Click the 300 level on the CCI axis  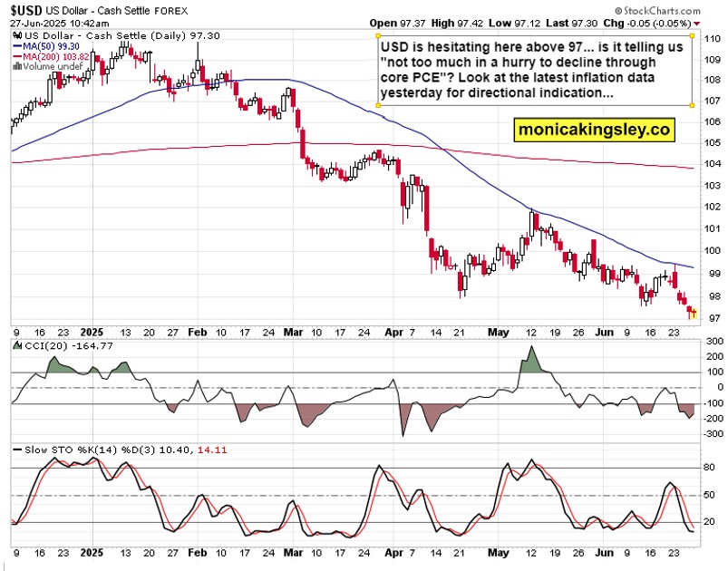tap(714, 341)
